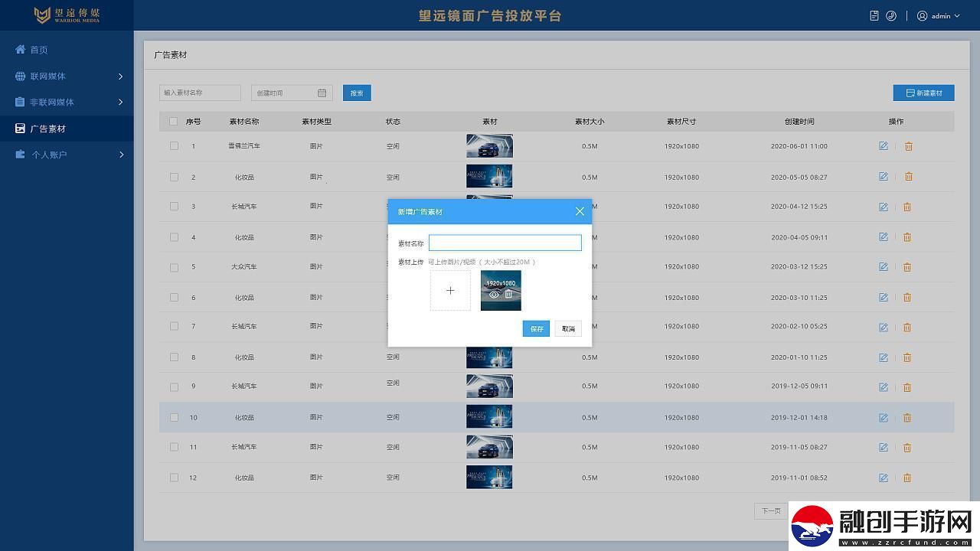Open calendar icon in 创建时间 field
The height and width of the screenshot is (551, 980).
click(322, 93)
